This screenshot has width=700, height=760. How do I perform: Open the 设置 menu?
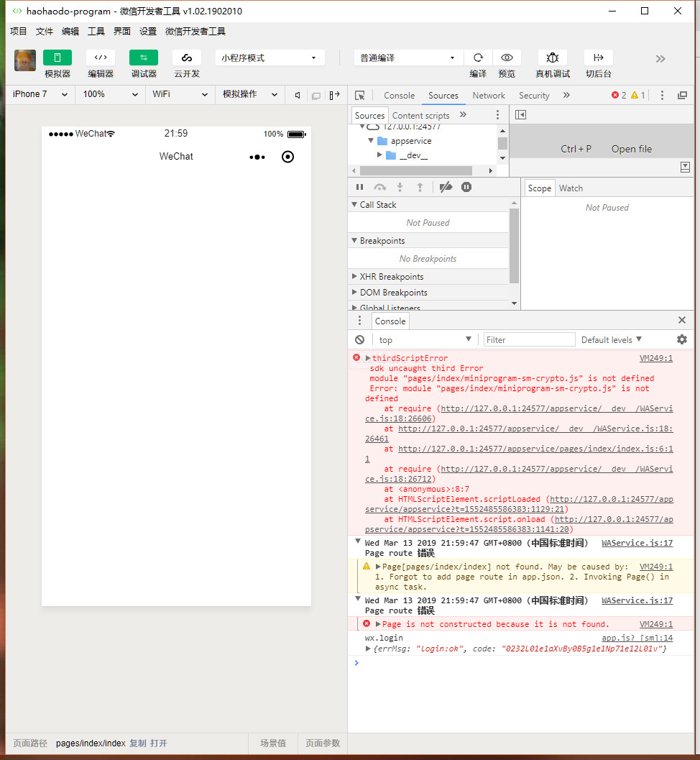click(x=148, y=32)
